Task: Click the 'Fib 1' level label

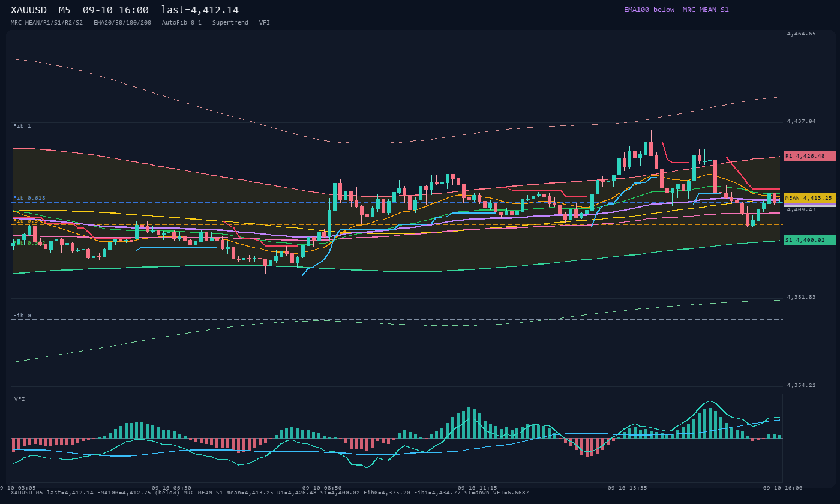Action: point(22,126)
